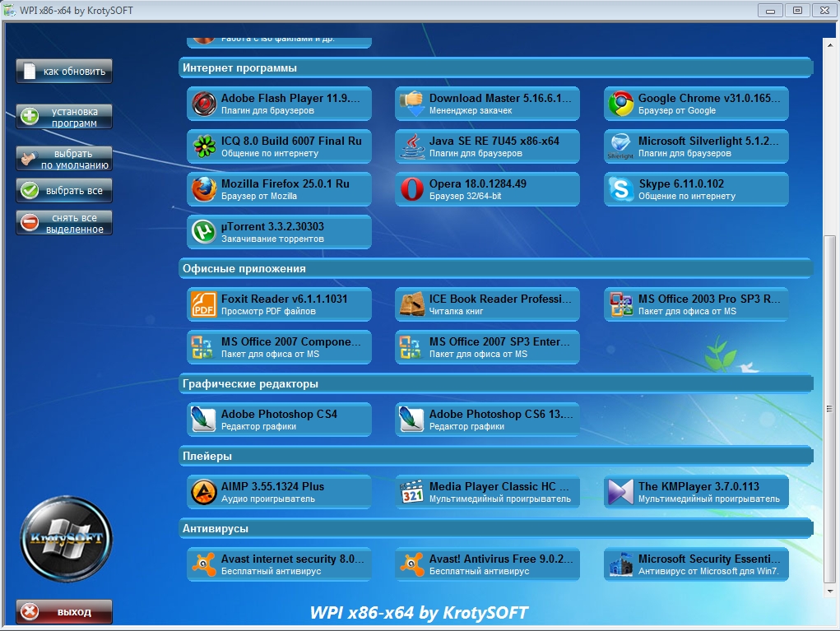
Task: Click 'Adobe Photoshop CS6 13...' program name
Action: [501, 414]
